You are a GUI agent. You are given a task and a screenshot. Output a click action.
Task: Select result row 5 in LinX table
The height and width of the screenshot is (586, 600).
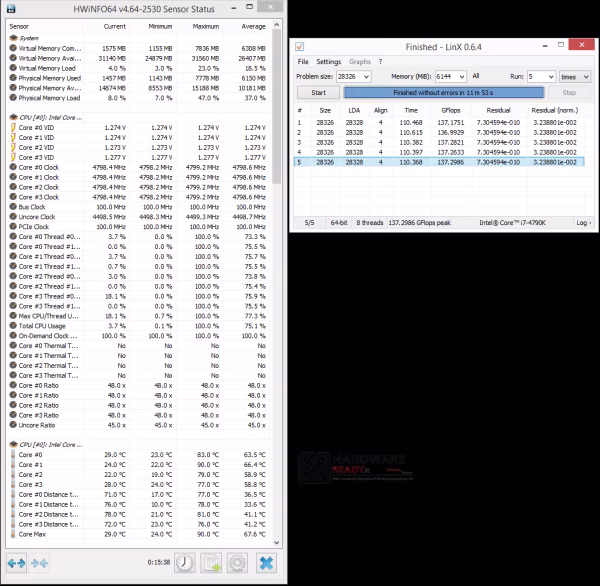click(x=439, y=162)
